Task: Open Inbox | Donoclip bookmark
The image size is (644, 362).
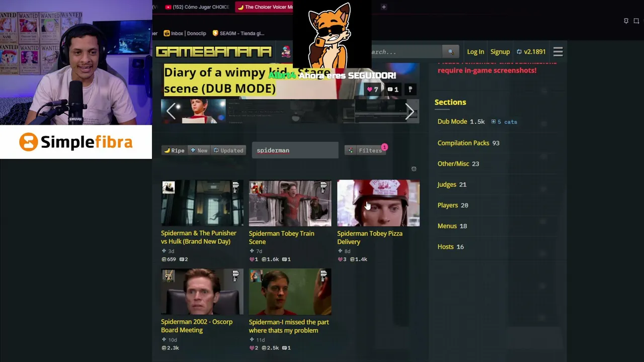Action: [x=185, y=33]
